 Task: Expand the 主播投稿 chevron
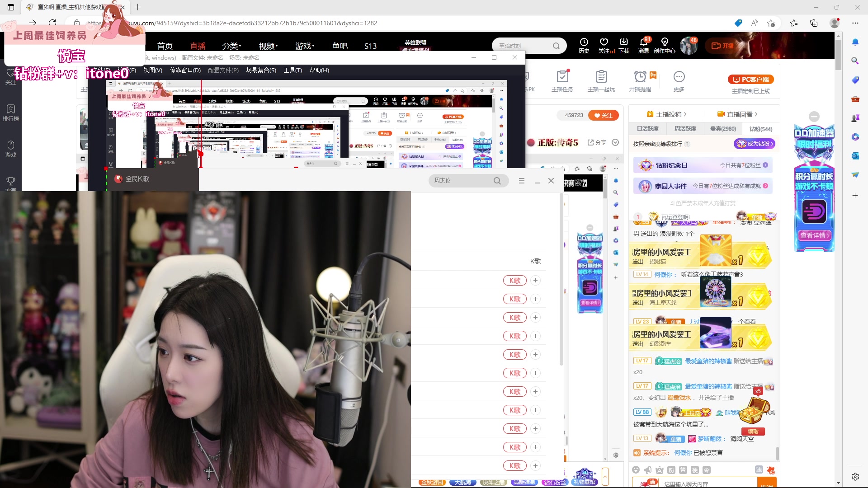click(685, 114)
